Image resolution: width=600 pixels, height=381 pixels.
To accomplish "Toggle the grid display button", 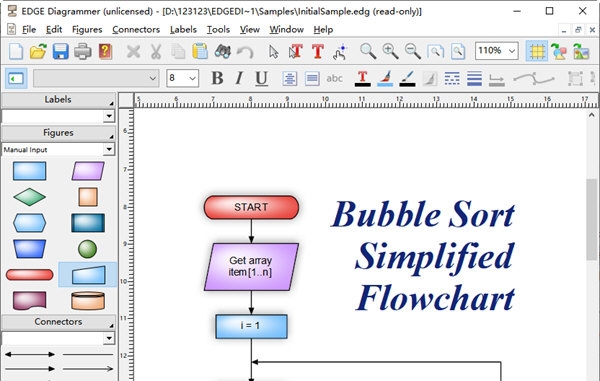I will [x=536, y=51].
